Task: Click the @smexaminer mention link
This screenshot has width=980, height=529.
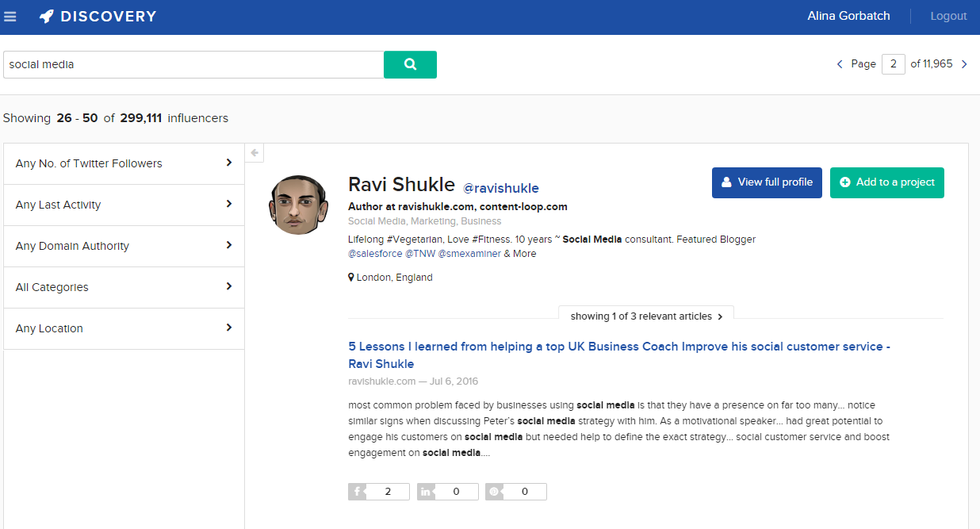Action: click(x=469, y=254)
